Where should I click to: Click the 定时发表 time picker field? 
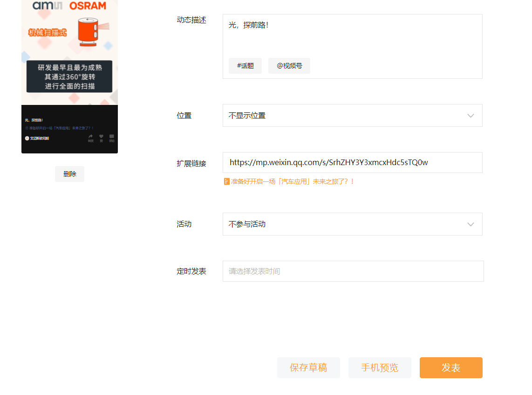coord(353,271)
